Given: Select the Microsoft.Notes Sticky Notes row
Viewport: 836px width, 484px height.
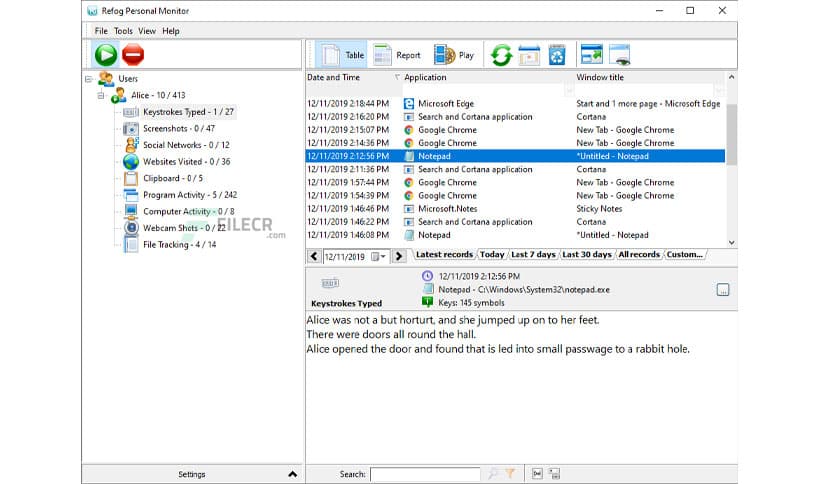Looking at the screenshot, I should [515, 209].
